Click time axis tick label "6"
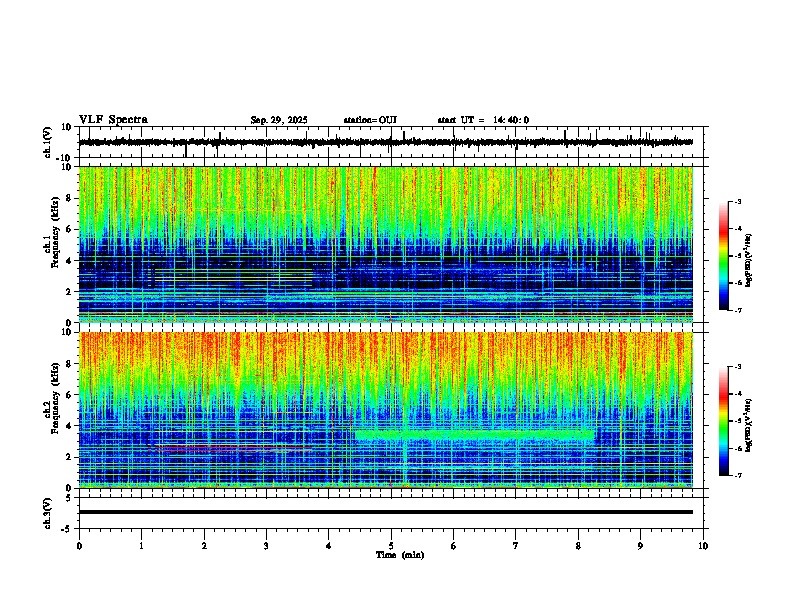792x612 pixels. pyautogui.click(x=454, y=546)
